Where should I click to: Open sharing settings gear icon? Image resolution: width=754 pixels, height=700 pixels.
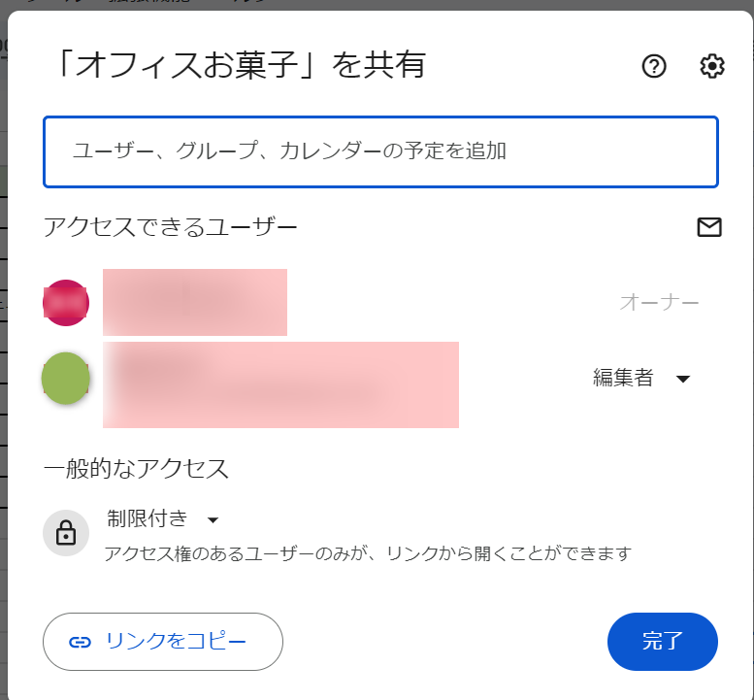click(711, 66)
